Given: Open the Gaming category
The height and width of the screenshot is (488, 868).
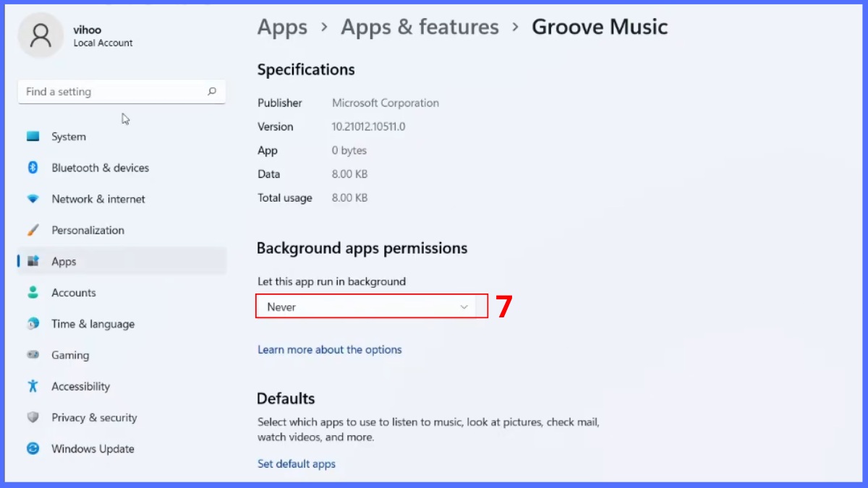Looking at the screenshot, I should 122,355.
